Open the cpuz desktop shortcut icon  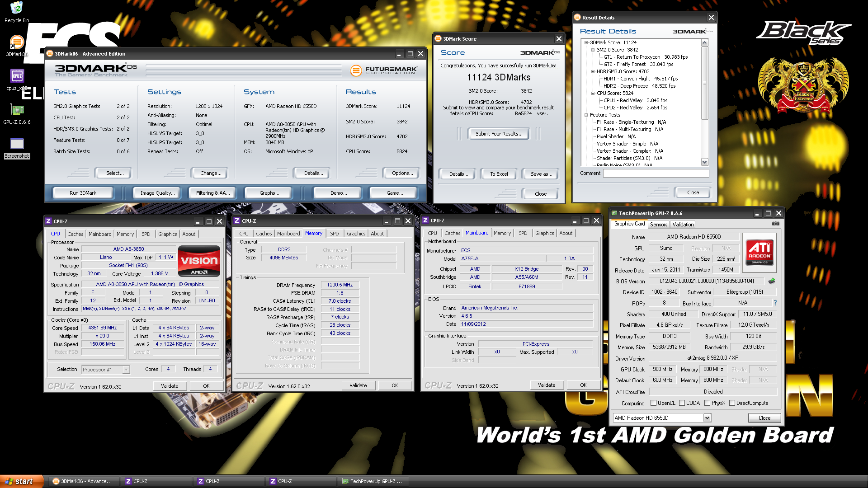(x=17, y=75)
